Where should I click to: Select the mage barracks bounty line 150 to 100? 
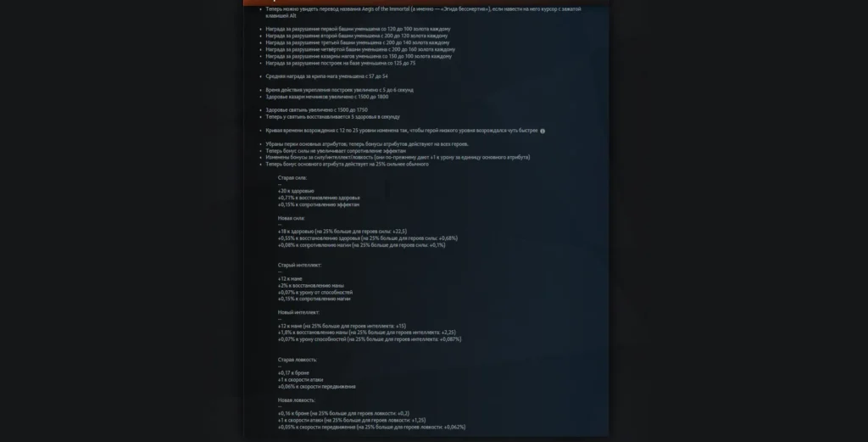pyautogui.click(x=359, y=56)
